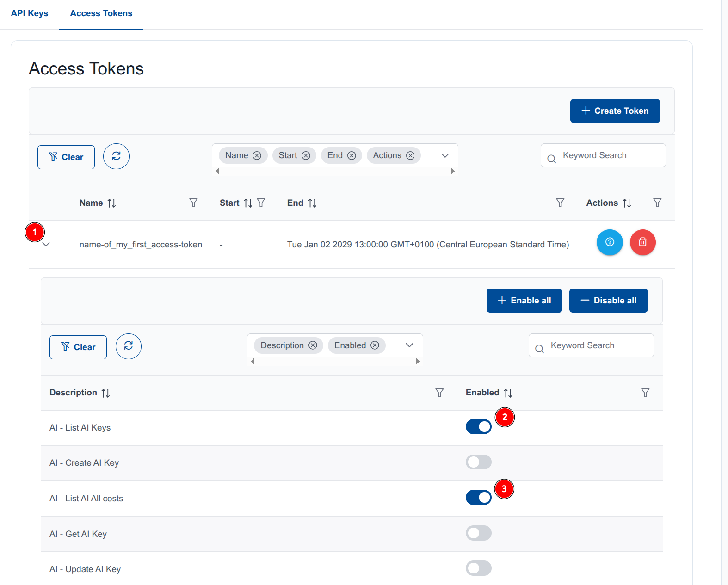Refresh the permissions table
The image size is (728, 585).
129,346
